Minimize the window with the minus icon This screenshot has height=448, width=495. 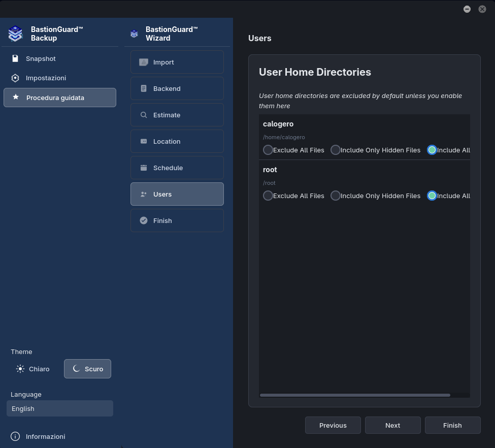coord(467,9)
